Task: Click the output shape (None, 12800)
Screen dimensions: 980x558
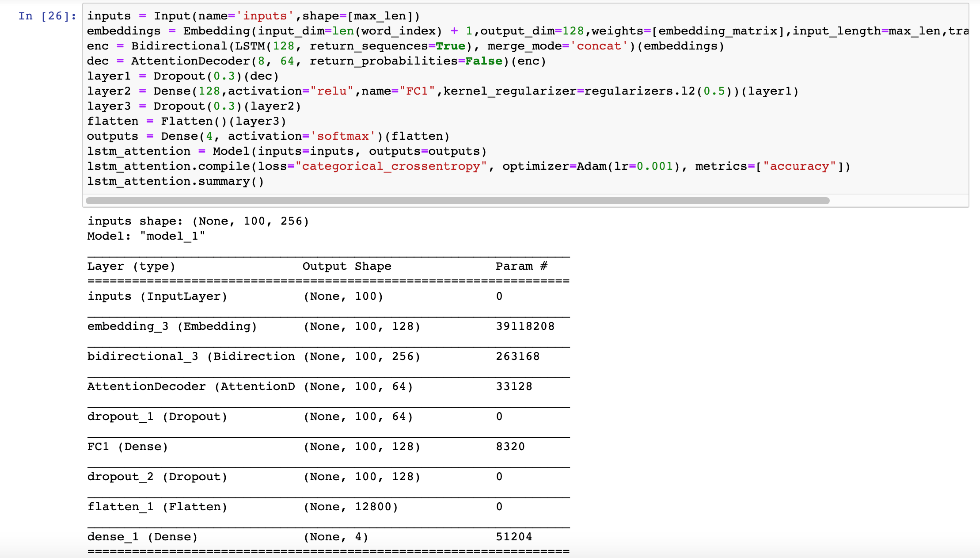Action: [x=351, y=507]
